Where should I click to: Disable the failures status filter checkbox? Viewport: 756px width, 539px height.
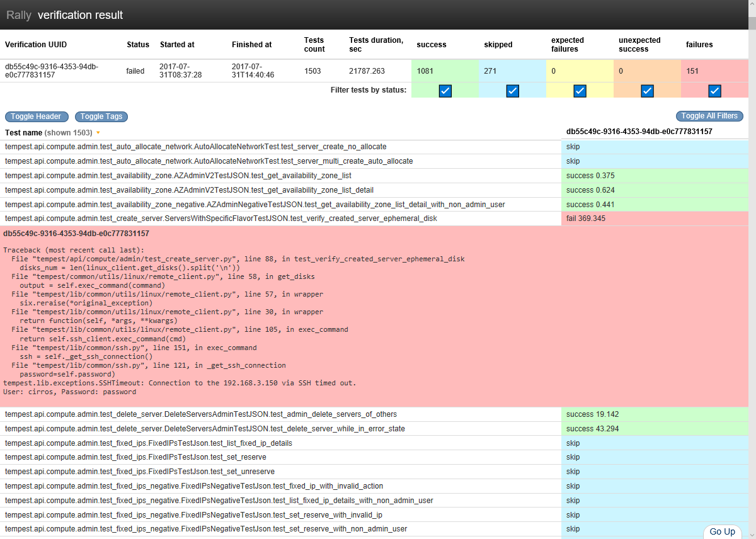tap(714, 91)
